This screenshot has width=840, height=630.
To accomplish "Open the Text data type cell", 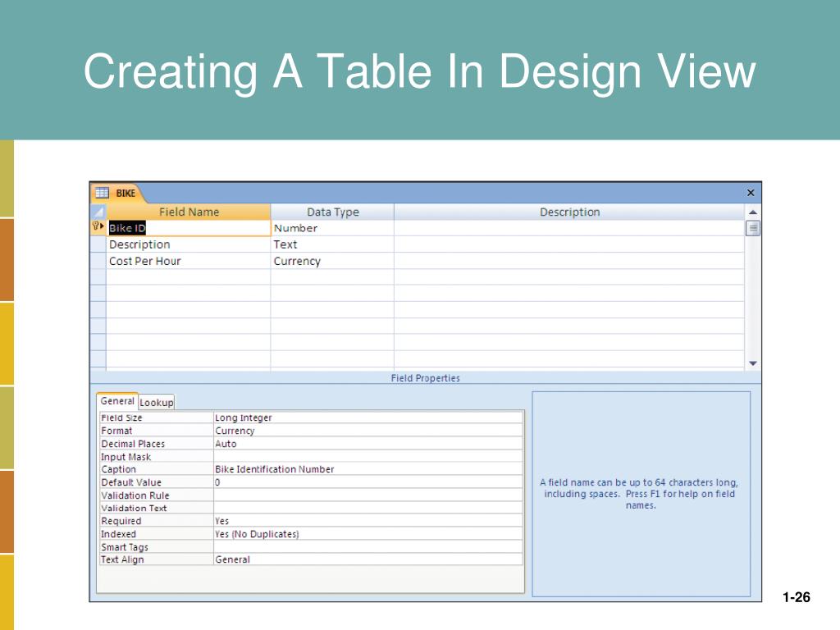I will 332,244.
